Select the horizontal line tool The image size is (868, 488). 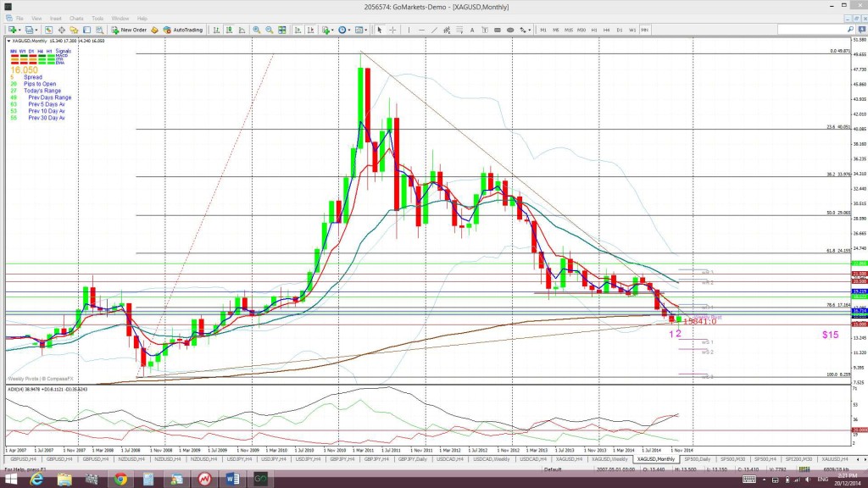(x=422, y=30)
